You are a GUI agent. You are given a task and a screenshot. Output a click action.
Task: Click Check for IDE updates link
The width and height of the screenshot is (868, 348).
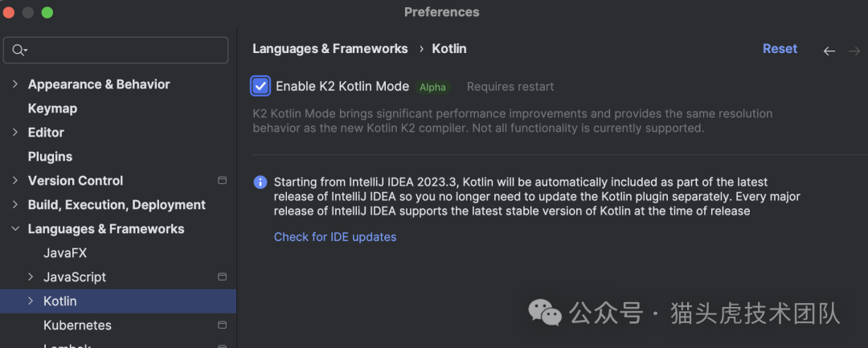click(335, 237)
